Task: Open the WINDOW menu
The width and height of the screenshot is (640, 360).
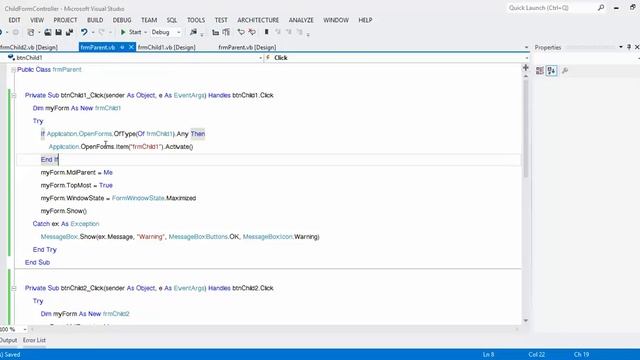Action: pyautogui.click(x=336, y=20)
